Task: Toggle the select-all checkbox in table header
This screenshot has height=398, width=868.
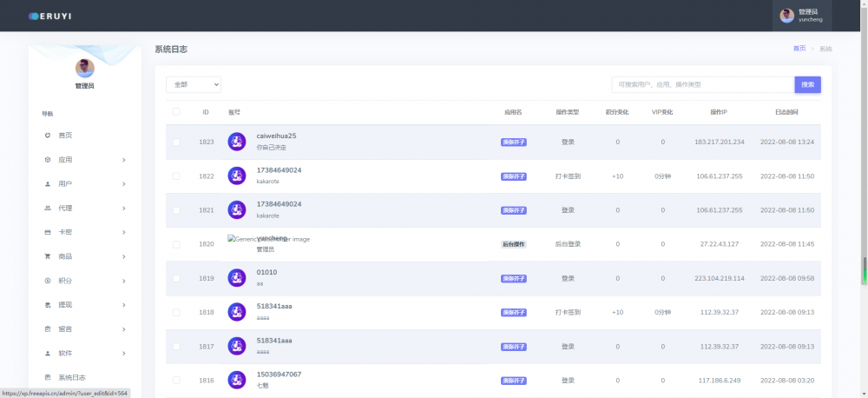Action: pyautogui.click(x=177, y=112)
